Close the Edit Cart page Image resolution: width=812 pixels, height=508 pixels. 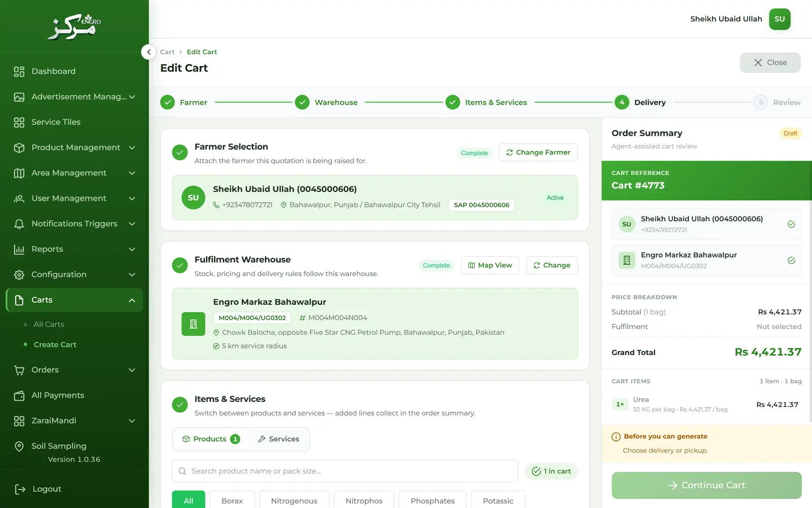770,62
